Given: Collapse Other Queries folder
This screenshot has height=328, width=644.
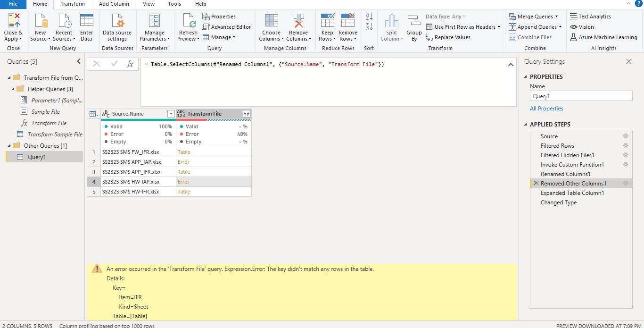Looking at the screenshot, I should tap(8, 145).
